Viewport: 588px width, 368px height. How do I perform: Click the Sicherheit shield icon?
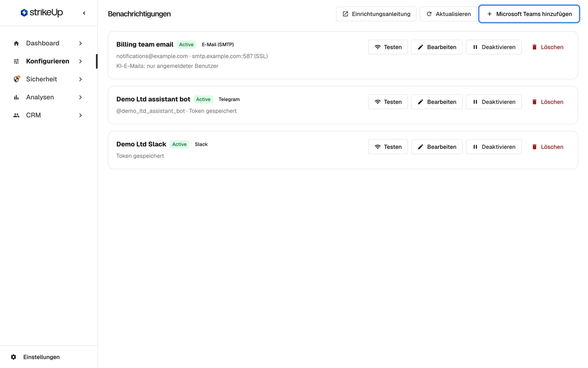tap(16, 79)
